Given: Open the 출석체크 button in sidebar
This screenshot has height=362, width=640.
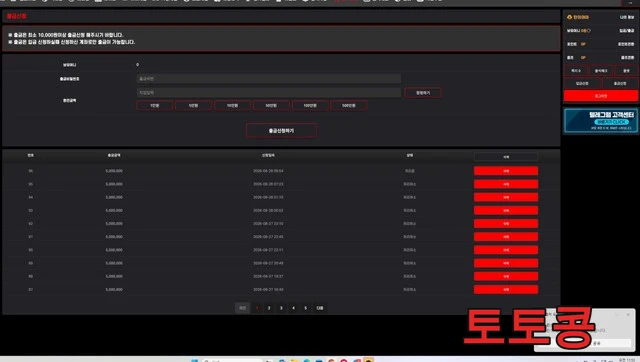Looking at the screenshot, I should click(601, 71).
